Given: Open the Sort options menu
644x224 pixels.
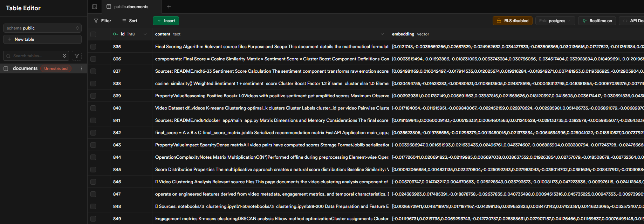Looking at the screenshot, I should 129,21.
